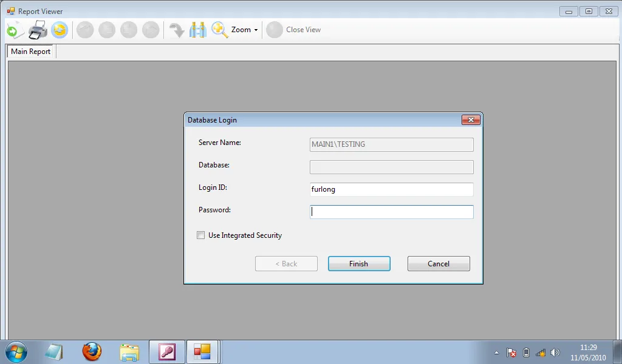Maximize the Report Viewer window
Image resolution: width=622 pixels, height=364 pixels.
click(589, 12)
